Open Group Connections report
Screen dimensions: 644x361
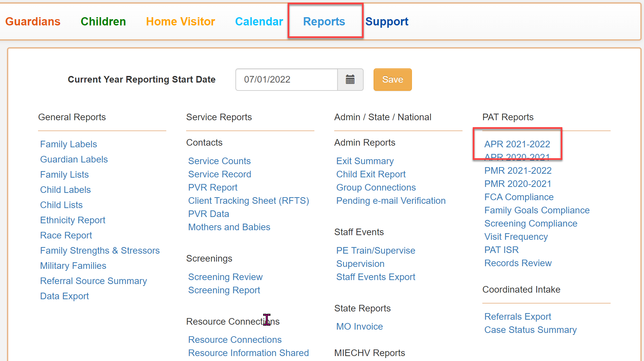[376, 188]
